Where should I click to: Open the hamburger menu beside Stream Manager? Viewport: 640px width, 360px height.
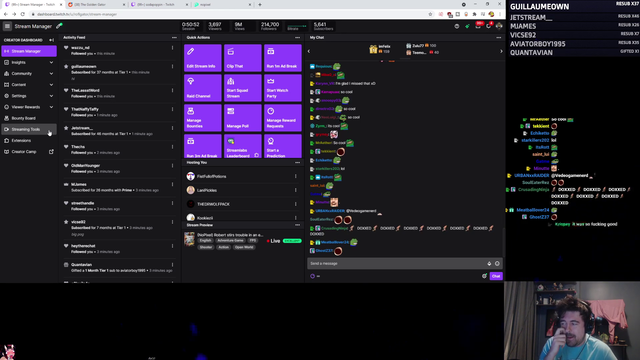[7, 26]
